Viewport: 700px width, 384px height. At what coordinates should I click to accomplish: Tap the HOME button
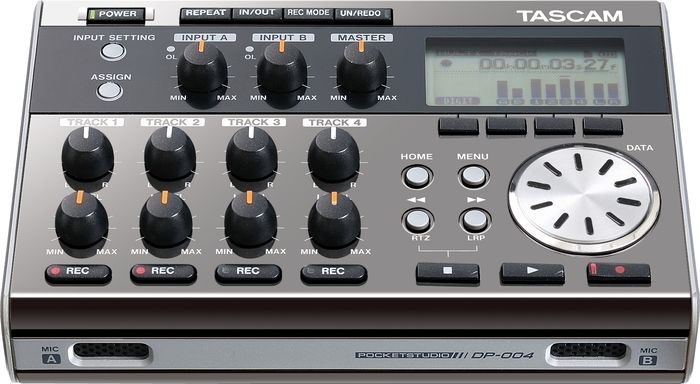pyautogui.click(x=417, y=176)
